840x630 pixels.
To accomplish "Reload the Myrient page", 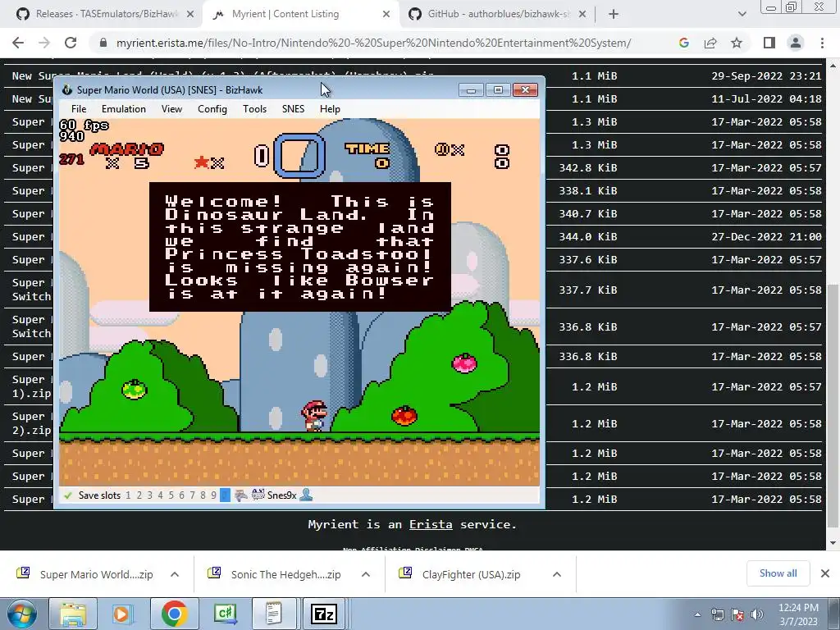I will coord(71,43).
